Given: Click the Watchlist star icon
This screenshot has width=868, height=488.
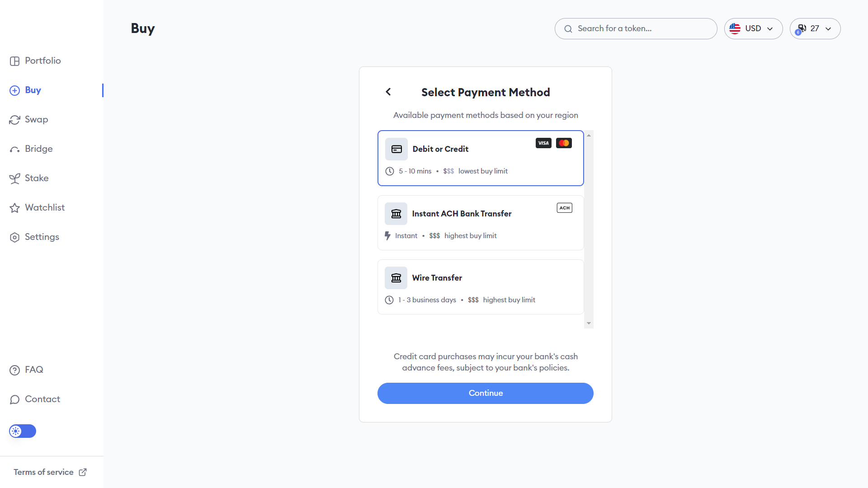Looking at the screenshot, I should click(14, 208).
